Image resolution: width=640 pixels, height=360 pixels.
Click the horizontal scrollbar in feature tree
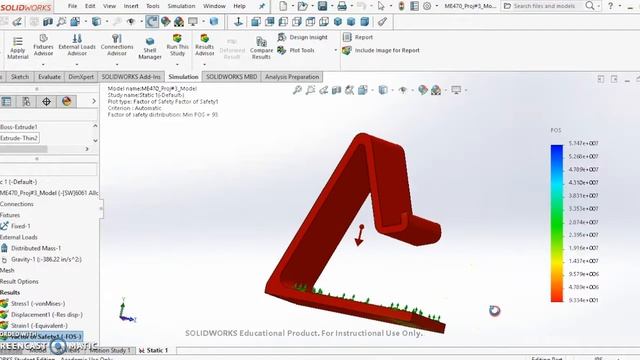(24, 149)
